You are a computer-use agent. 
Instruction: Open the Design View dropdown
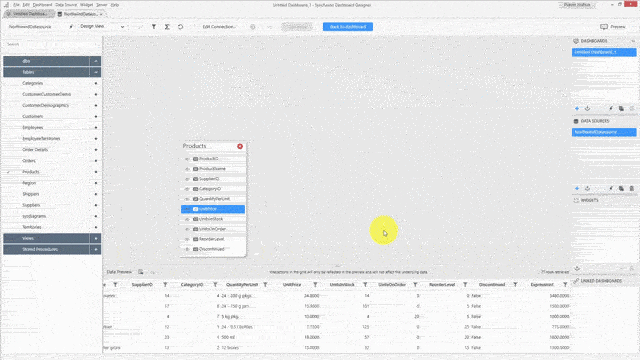click(102, 27)
